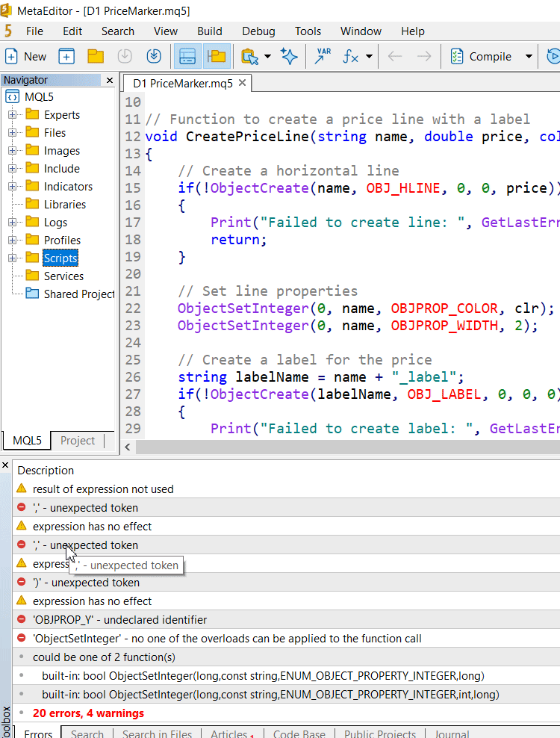The width and height of the screenshot is (560, 738).
Task: Select "')' - unexpected token" error row
Action: (x=286, y=582)
